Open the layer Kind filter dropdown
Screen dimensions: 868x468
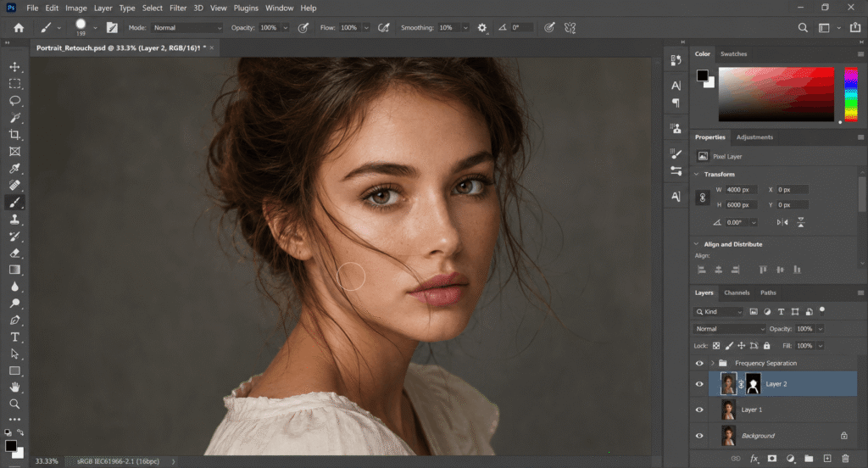pyautogui.click(x=719, y=312)
